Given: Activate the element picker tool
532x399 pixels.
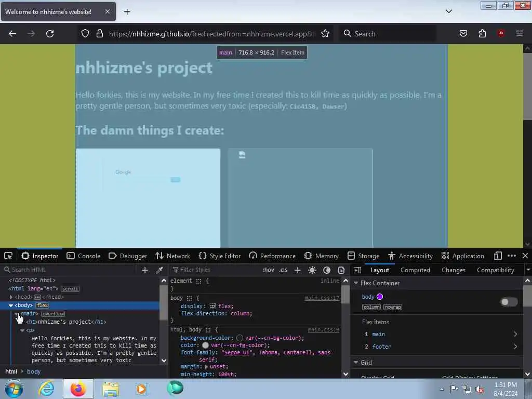Looking at the screenshot, I should click(x=8, y=256).
